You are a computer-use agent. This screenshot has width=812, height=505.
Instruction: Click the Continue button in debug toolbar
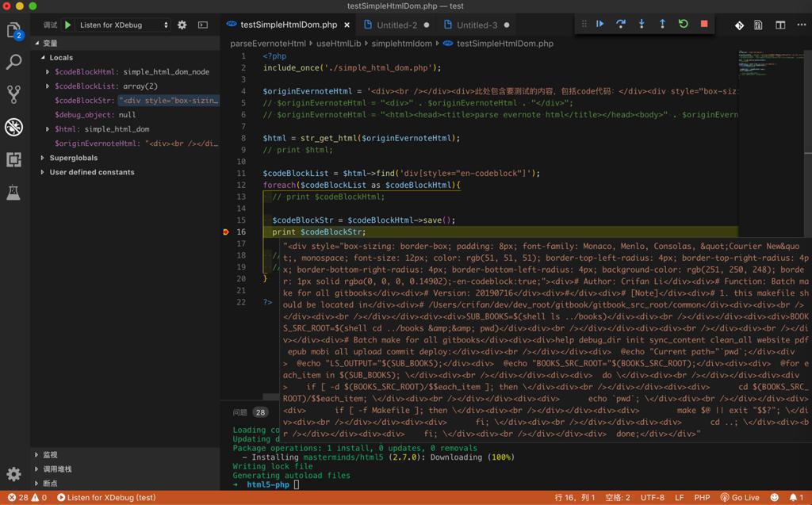pyautogui.click(x=600, y=25)
